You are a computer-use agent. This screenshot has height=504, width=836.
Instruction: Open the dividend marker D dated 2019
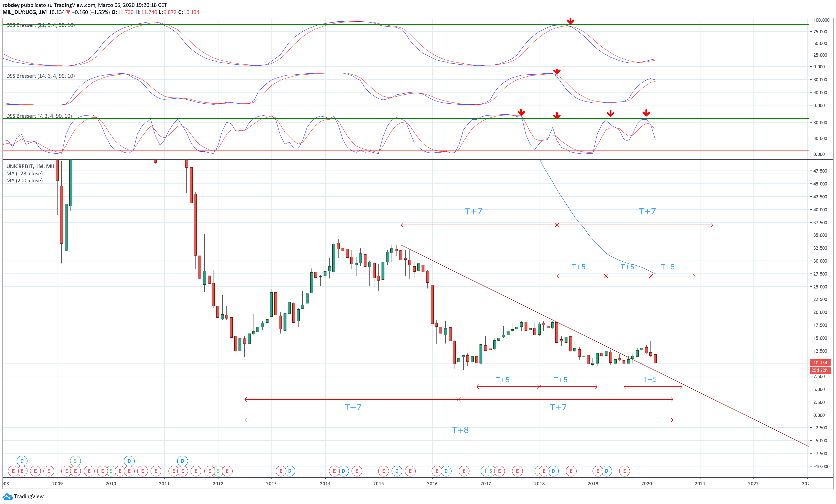pyautogui.click(x=607, y=471)
